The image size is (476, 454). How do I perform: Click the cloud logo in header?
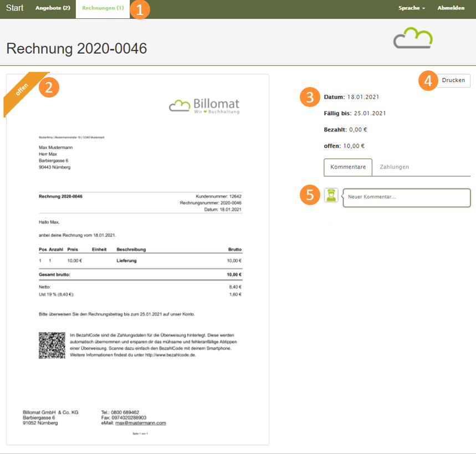click(x=413, y=38)
